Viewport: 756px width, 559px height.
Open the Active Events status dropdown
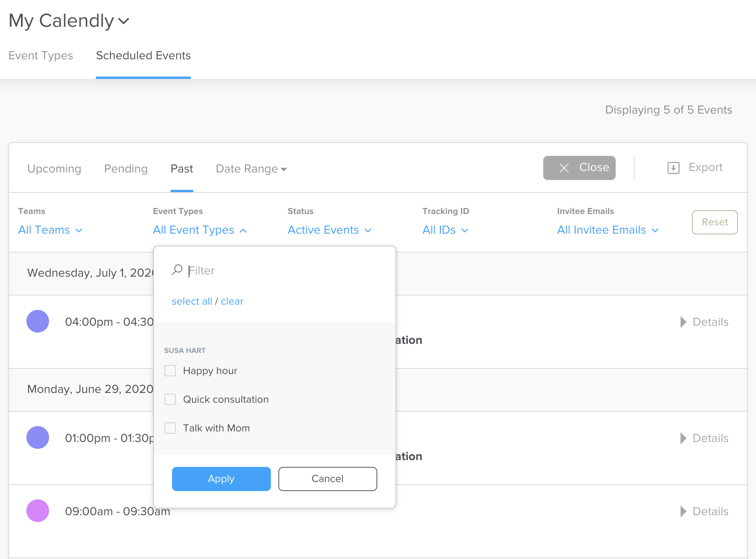[x=329, y=230]
